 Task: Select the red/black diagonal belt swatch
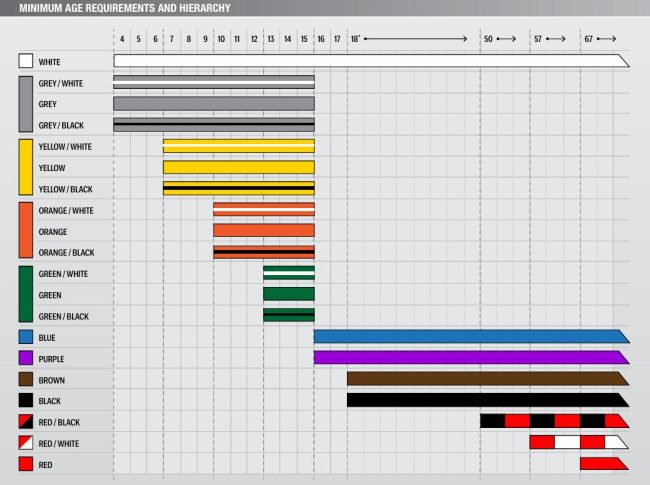26,421
